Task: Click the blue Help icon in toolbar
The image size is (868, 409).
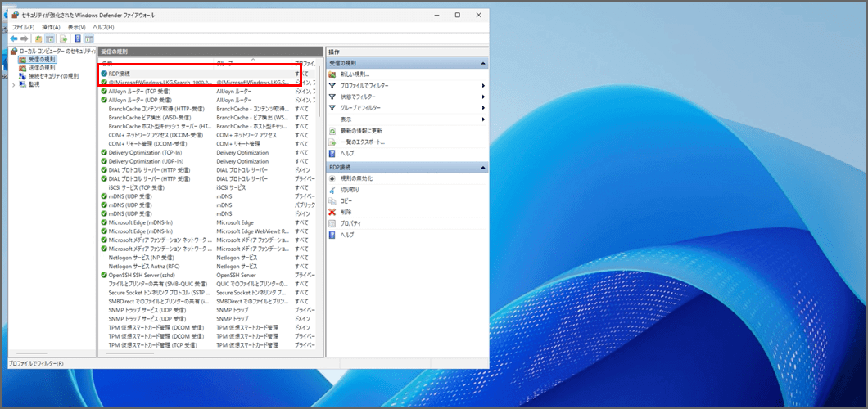Action: pos(77,38)
